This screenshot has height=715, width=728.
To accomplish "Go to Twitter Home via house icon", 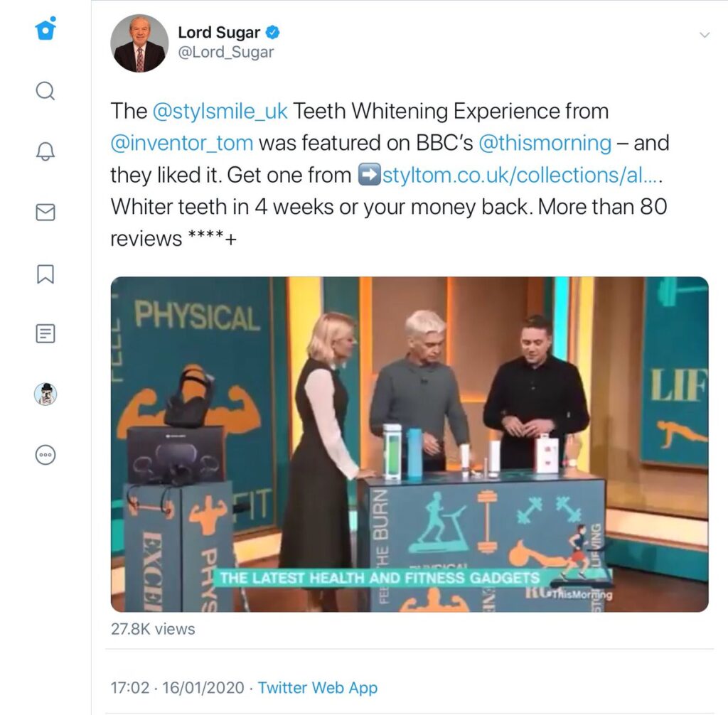I will [x=45, y=29].
